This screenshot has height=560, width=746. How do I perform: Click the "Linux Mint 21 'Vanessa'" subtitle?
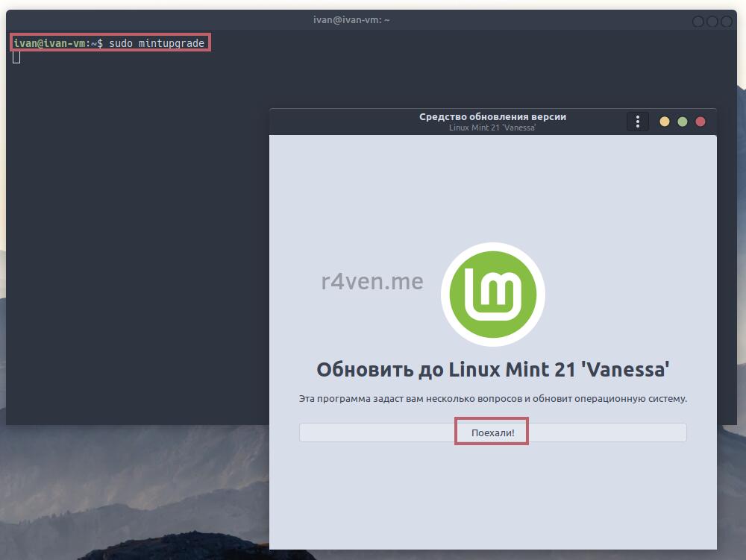coord(492,128)
